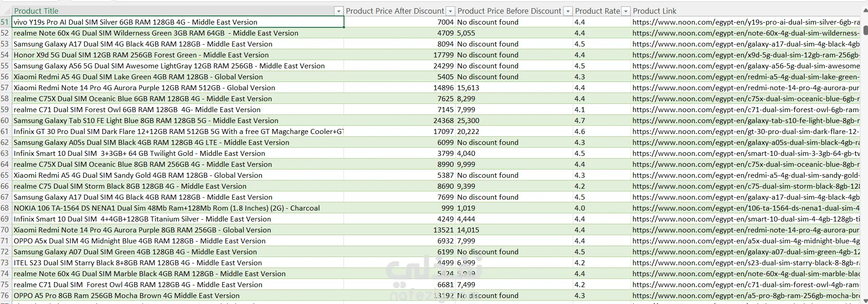Select product rate 4.0 cell
The image size is (868, 304).
click(x=602, y=208)
